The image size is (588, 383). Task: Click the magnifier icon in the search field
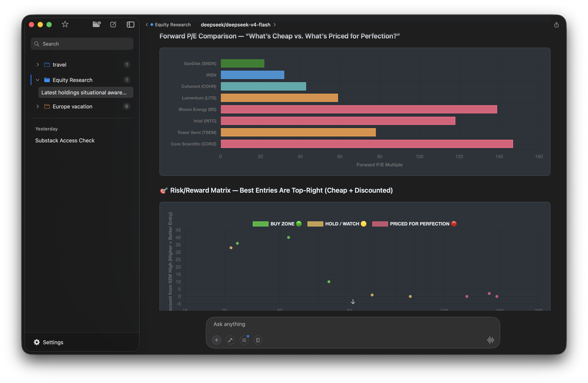(x=37, y=44)
